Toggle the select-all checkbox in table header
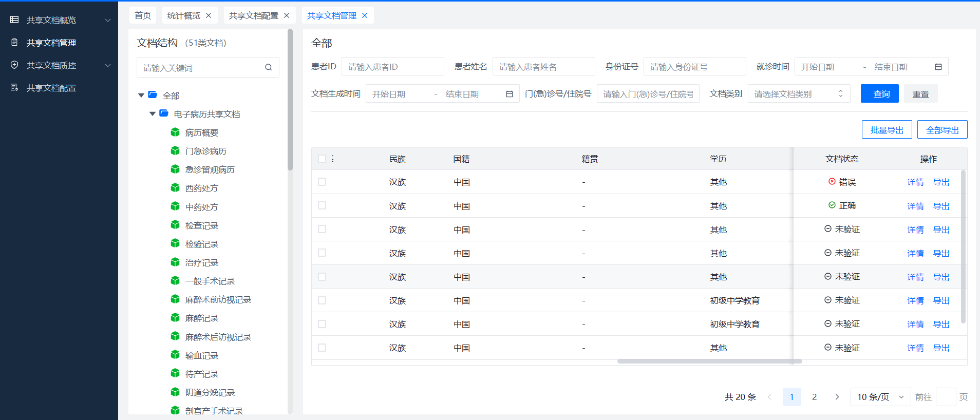 coord(322,159)
